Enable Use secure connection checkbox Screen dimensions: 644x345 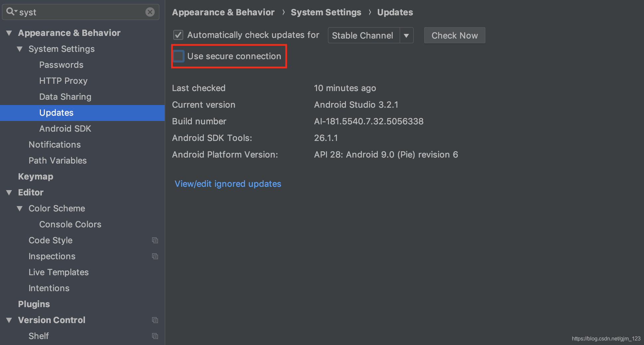pyautogui.click(x=178, y=56)
